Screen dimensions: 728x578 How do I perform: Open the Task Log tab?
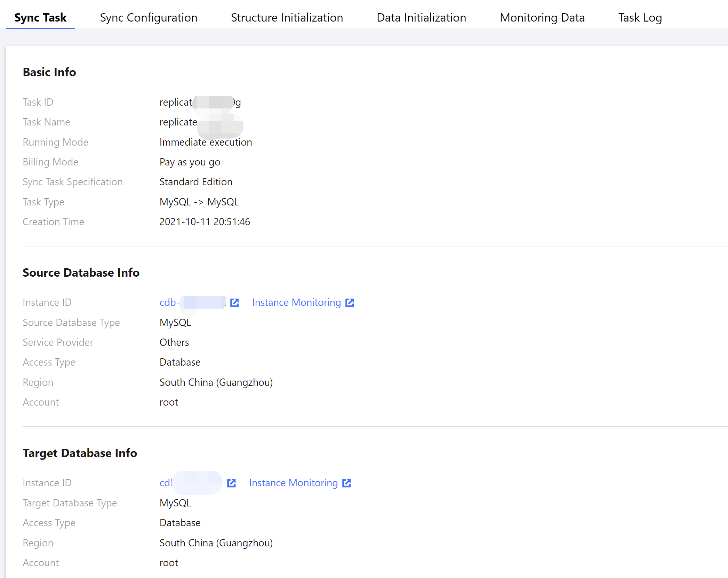640,17
